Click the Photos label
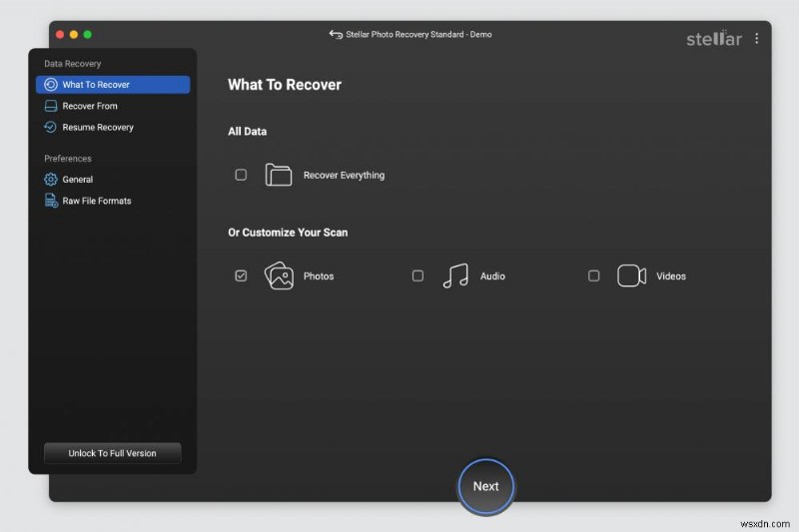The height and width of the screenshot is (532, 799). click(319, 275)
